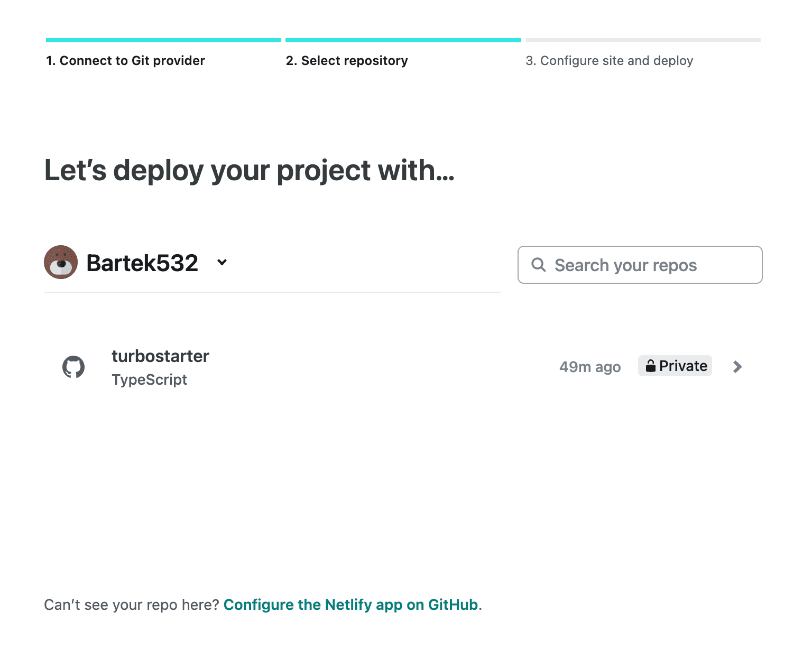
Task: Click the GitHub logo beside turbostarter
Action: (x=73, y=367)
